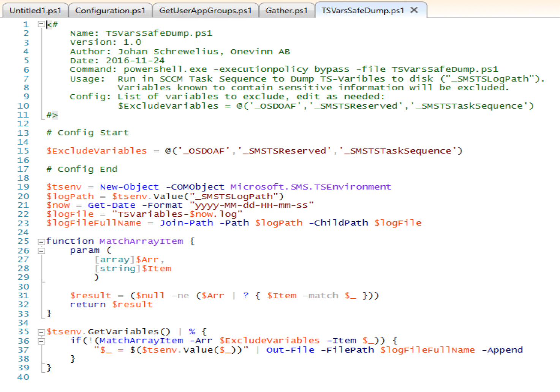Switch to the Configuration.ps1 tab
560x392 pixels.
(111, 10)
